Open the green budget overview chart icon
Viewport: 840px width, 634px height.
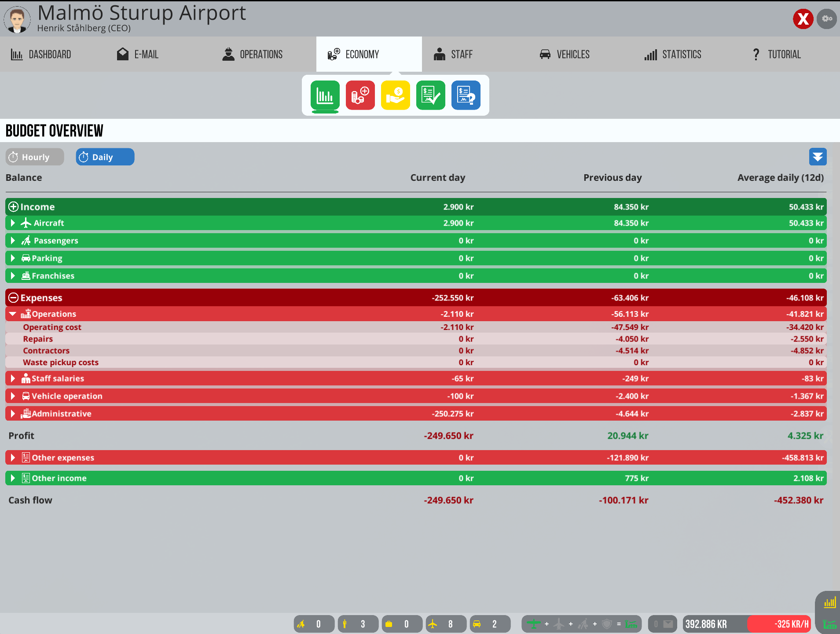click(x=325, y=95)
